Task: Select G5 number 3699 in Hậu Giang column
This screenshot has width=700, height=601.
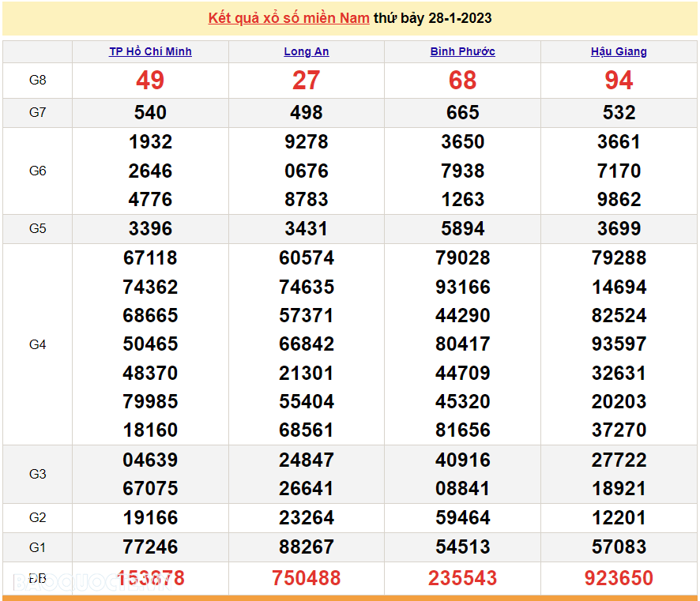Action: click(619, 229)
